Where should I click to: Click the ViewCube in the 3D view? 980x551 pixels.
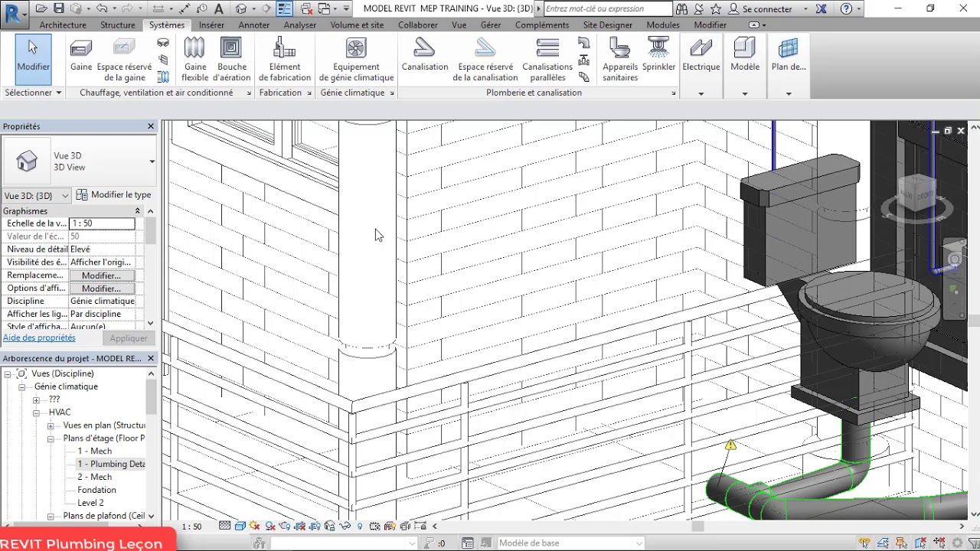point(916,193)
